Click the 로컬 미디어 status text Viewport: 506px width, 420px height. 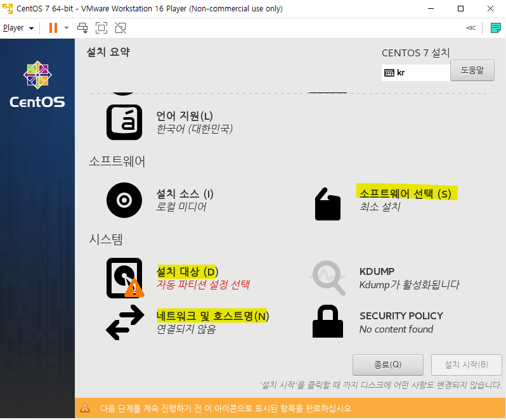pos(181,207)
